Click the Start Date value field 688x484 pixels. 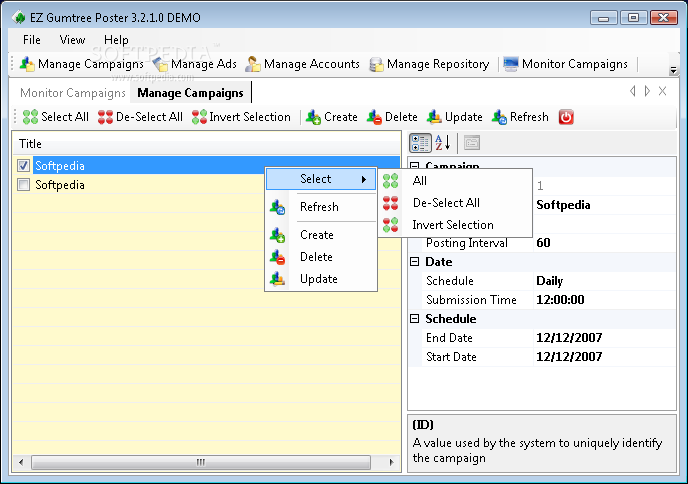[605, 357]
